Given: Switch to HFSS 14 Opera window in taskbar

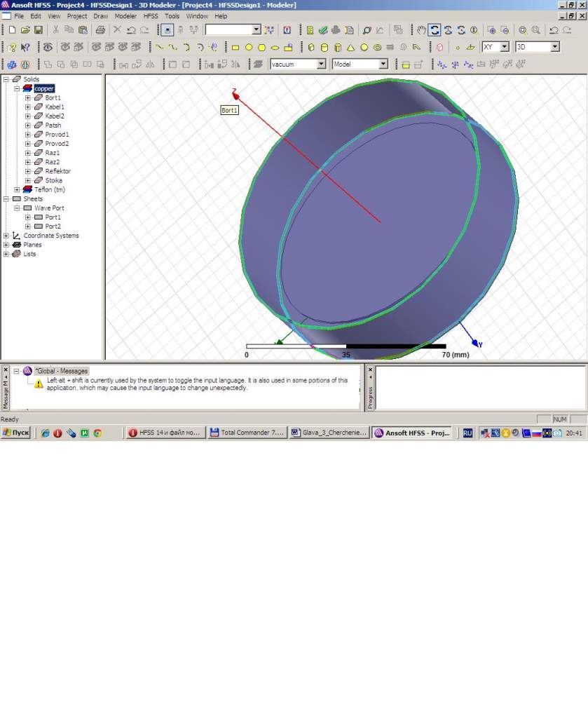Looking at the screenshot, I should (x=165, y=433).
